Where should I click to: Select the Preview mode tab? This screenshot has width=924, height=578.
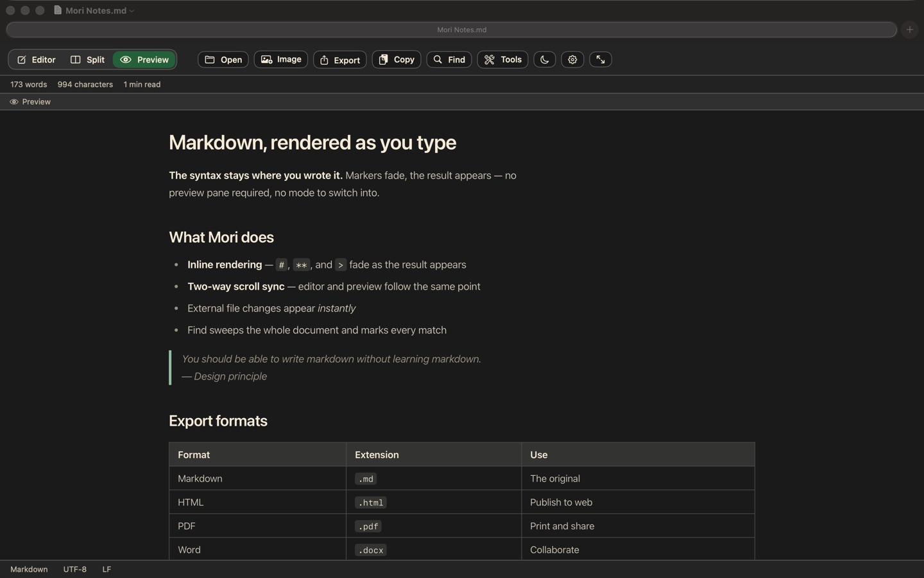click(144, 60)
